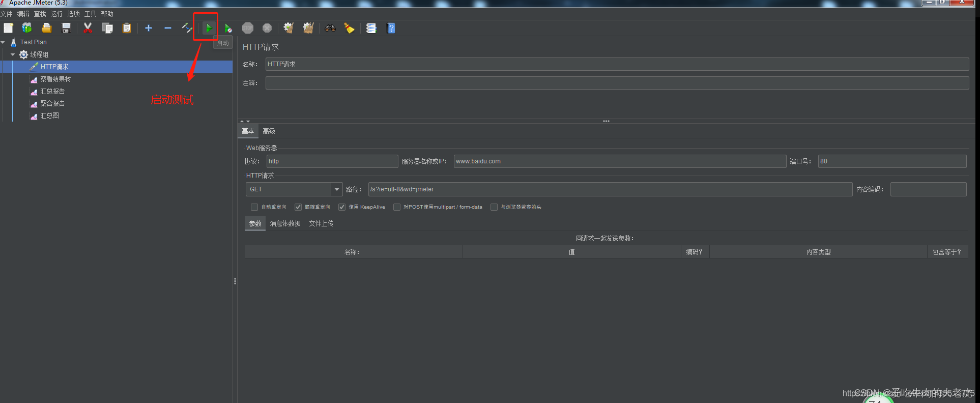Click the 包含等于? column header

pyautogui.click(x=947, y=252)
